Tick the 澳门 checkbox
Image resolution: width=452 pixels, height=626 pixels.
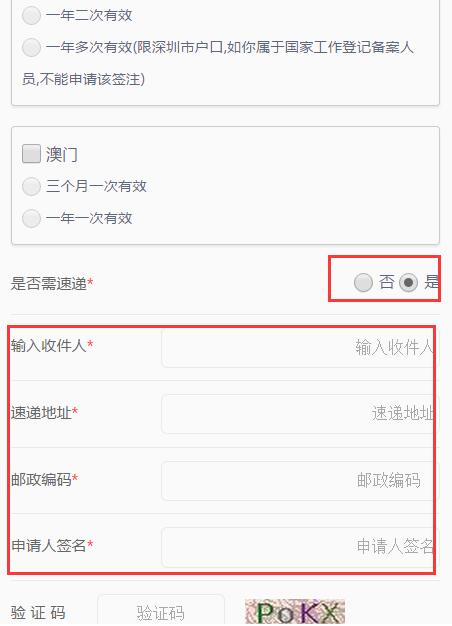pos(31,154)
